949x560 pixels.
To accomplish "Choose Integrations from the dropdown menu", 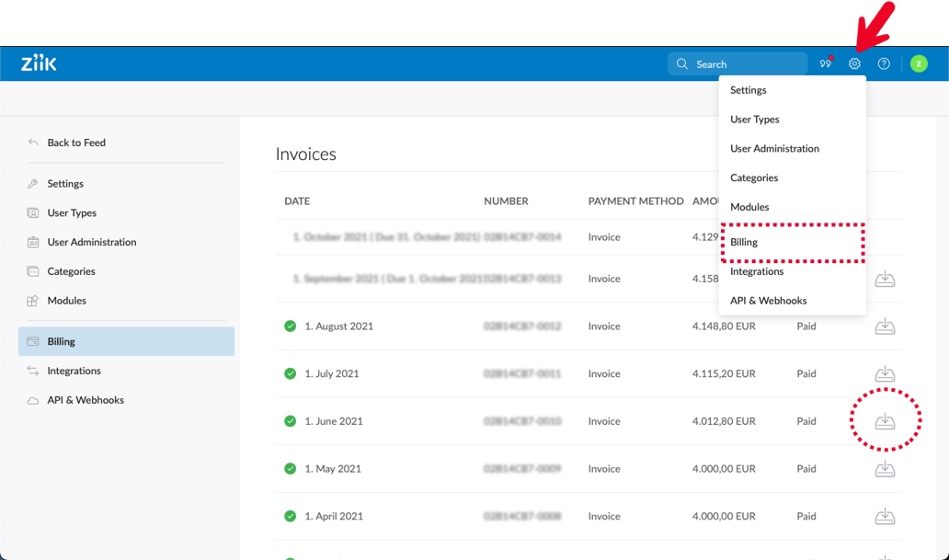I will tap(757, 271).
